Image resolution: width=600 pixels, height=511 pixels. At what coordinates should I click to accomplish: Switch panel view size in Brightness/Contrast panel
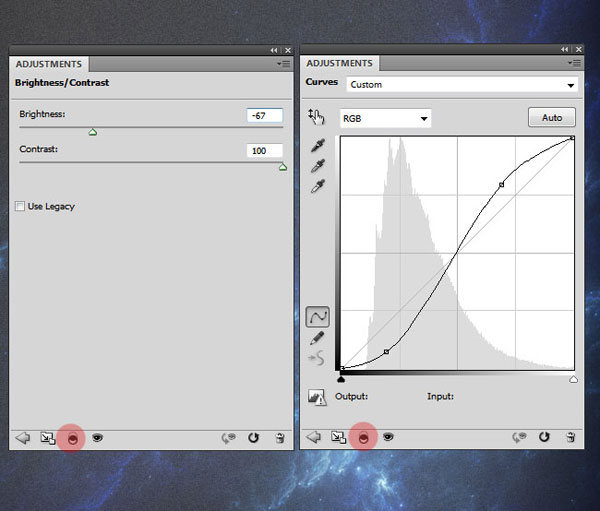coord(48,438)
